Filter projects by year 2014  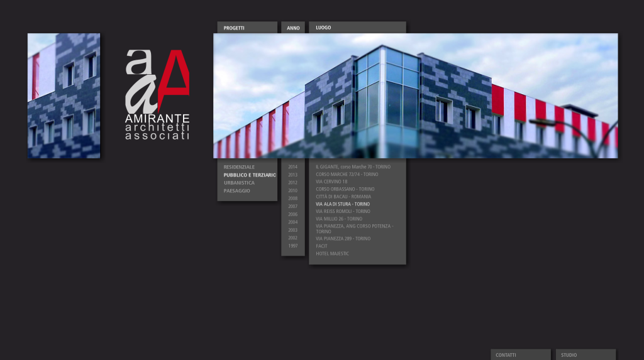coord(293,167)
